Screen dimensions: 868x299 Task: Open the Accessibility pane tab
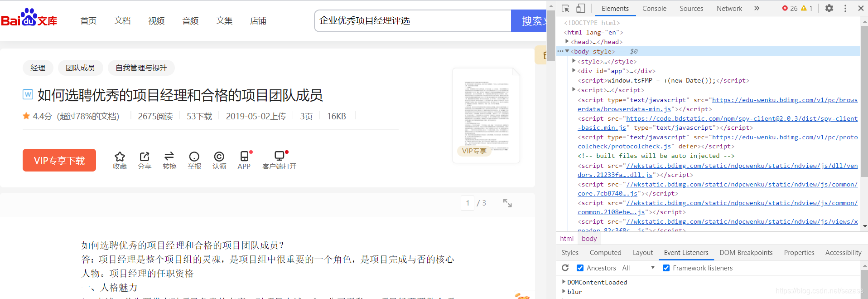pos(843,253)
